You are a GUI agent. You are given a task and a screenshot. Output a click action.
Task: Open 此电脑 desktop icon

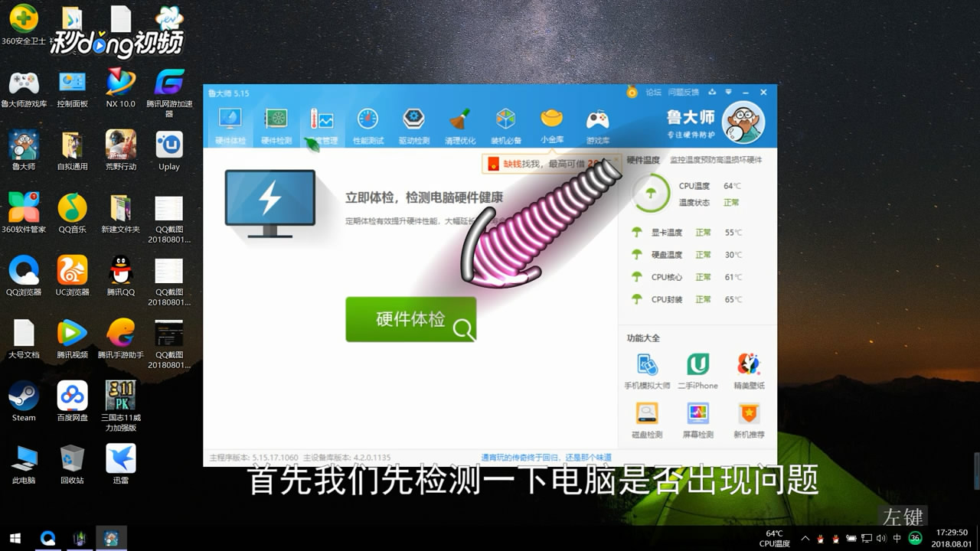point(24,465)
